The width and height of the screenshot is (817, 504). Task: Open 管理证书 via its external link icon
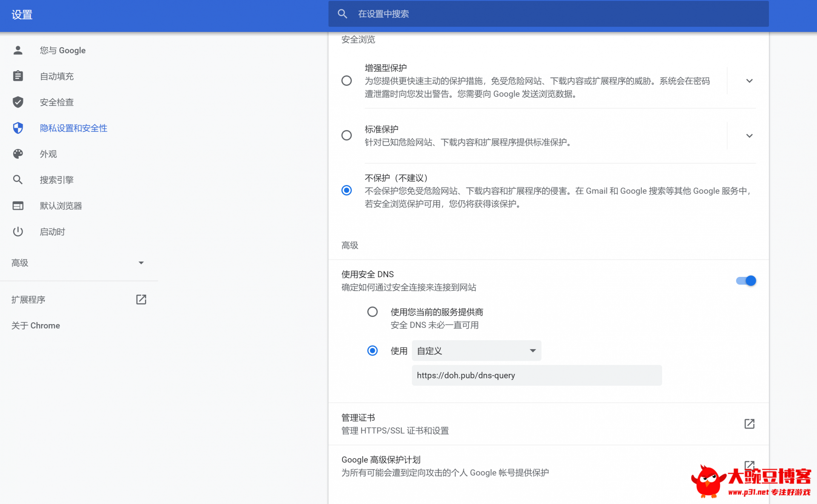coord(749,424)
